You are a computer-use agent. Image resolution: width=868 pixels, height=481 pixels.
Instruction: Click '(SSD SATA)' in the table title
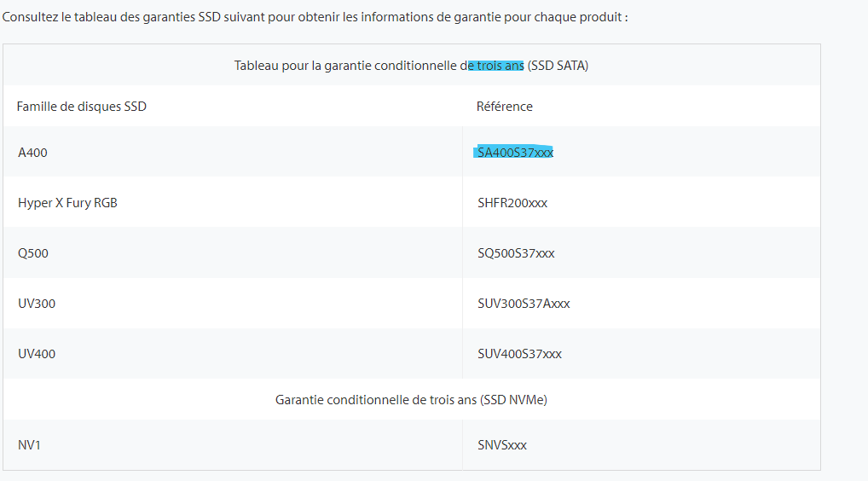pos(558,66)
